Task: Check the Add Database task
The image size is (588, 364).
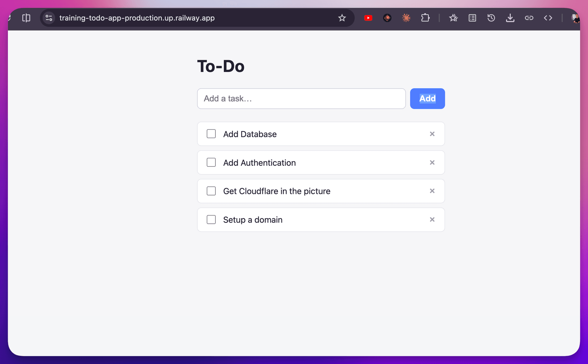Action: (x=211, y=134)
